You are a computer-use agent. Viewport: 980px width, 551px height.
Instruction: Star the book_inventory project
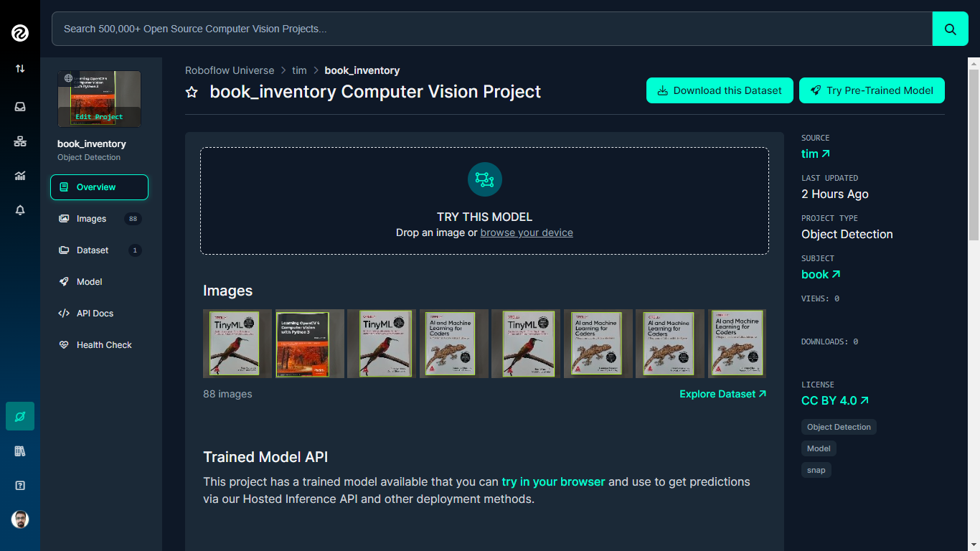pos(192,92)
